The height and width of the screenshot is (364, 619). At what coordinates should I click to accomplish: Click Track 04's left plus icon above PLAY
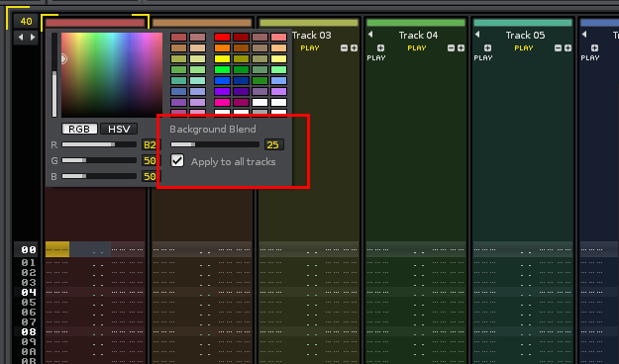(x=380, y=48)
